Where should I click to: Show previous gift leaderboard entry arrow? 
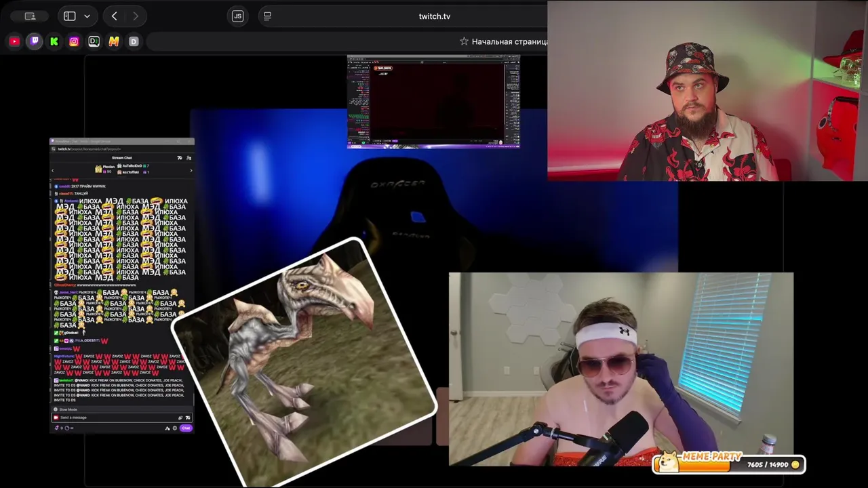(x=53, y=170)
